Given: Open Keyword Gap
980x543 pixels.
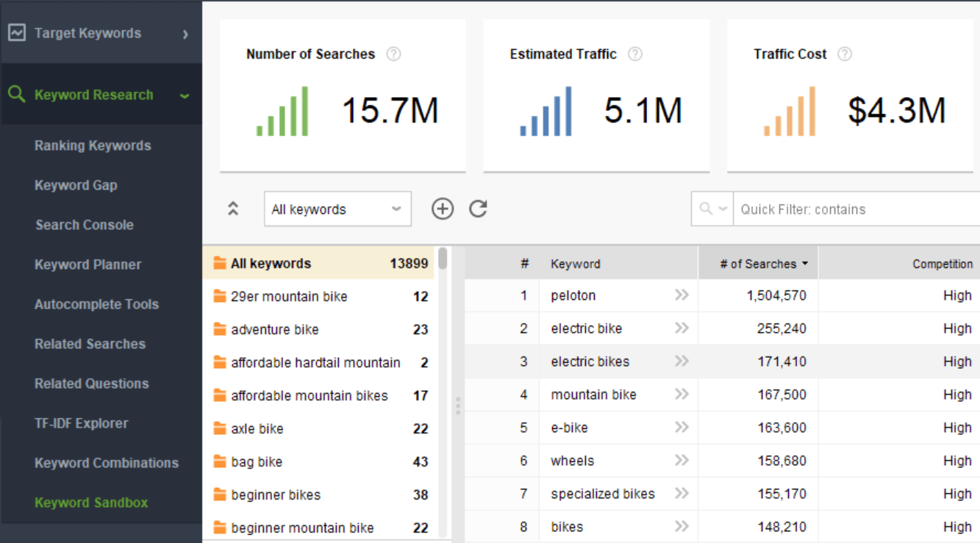Looking at the screenshot, I should (x=76, y=185).
